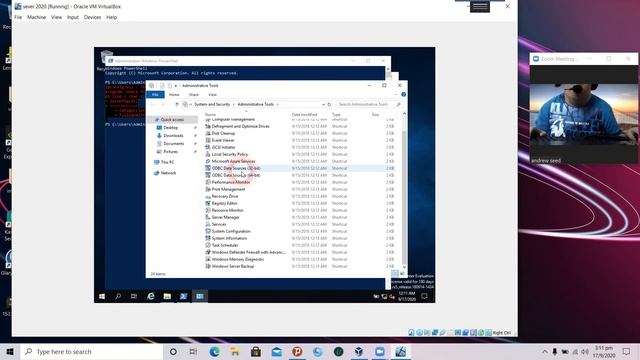The width and height of the screenshot is (640, 360).
Task: Select Windows Server Backup icon
Action: 208,266
